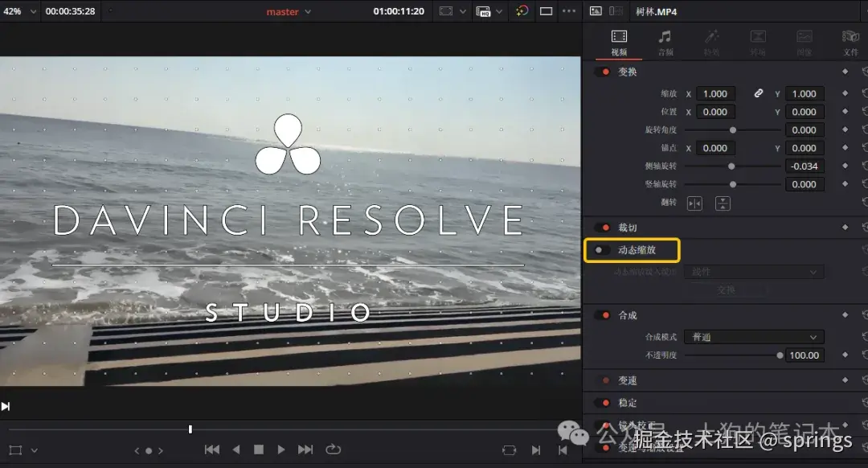The width and height of the screenshot is (868, 468).
Task: Toggle the 变速 section switch
Action: click(x=602, y=380)
